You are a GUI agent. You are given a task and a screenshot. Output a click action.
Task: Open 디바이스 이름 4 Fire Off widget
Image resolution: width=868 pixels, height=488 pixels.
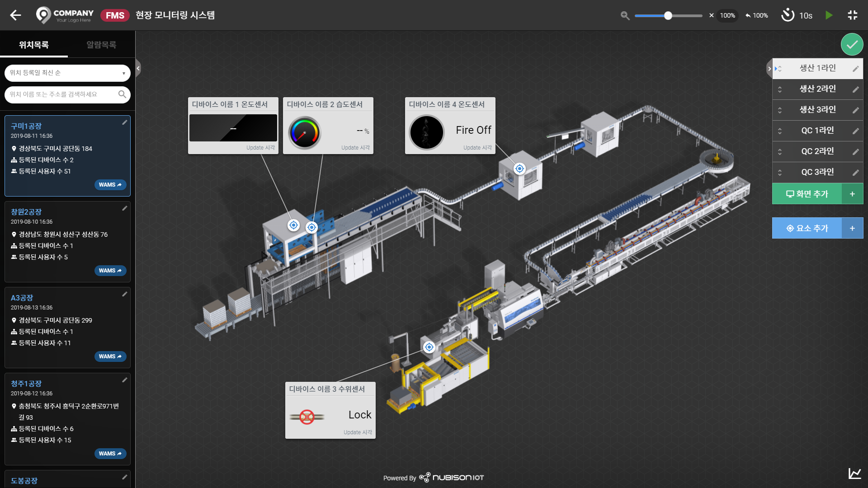(x=450, y=126)
